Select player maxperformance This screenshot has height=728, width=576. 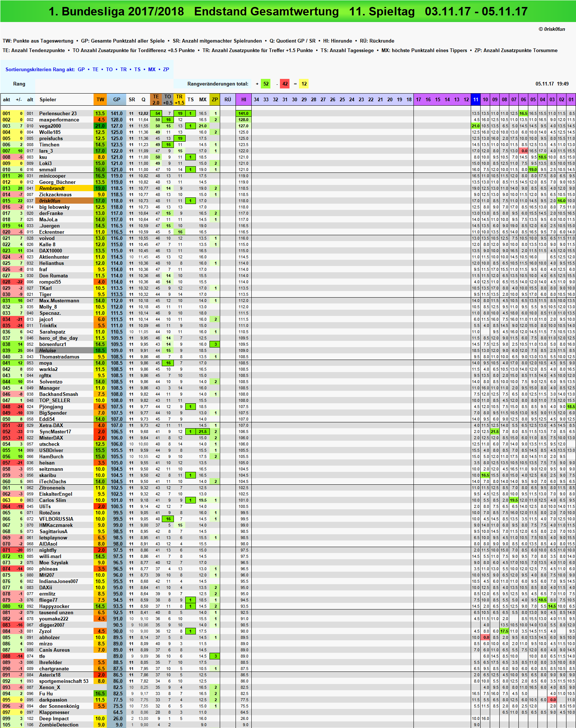click(x=59, y=120)
